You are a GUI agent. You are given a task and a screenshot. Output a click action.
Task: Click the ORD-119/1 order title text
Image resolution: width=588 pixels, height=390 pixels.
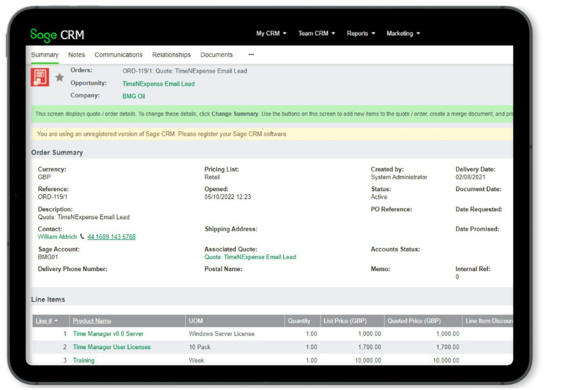(x=185, y=71)
